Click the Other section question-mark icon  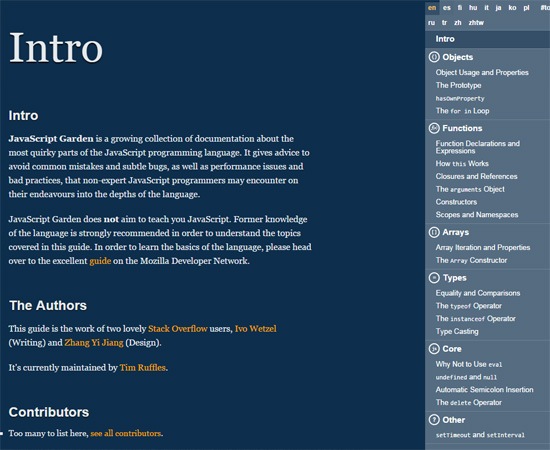[434, 420]
